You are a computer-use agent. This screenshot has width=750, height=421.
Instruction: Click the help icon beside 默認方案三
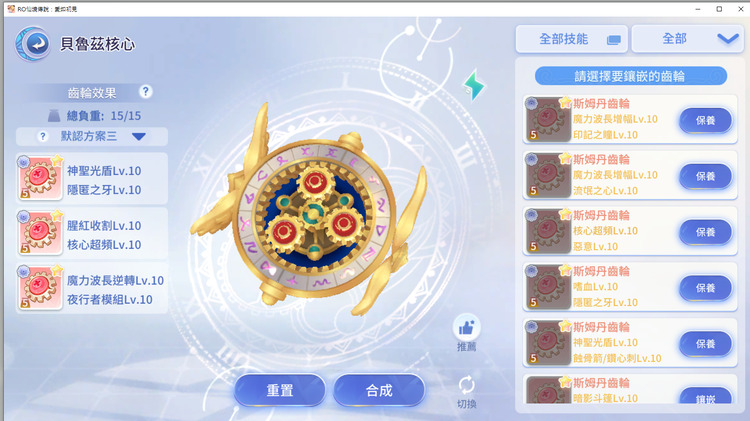pos(43,136)
